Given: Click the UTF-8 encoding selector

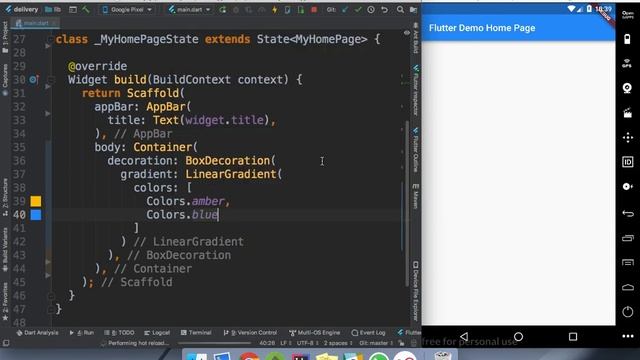Looking at the screenshot, I should click(308, 343).
